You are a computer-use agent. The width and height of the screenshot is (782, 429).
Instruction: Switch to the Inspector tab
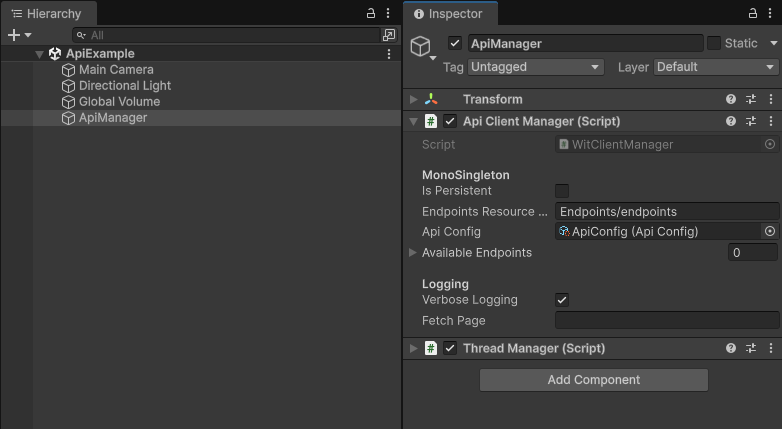pos(448,13)
